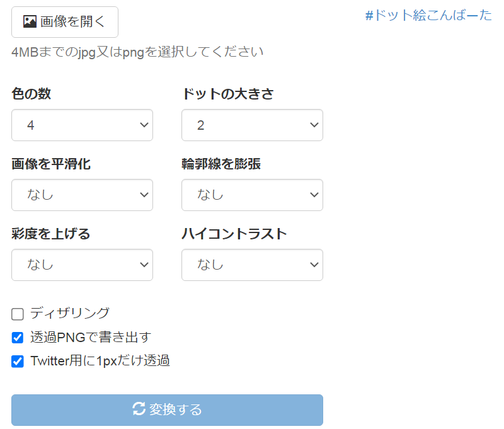Click the chevron arrow of 色の数 select
Image resolution: width=504 pixels, height=429 pixels.
(x=142, y=125)
